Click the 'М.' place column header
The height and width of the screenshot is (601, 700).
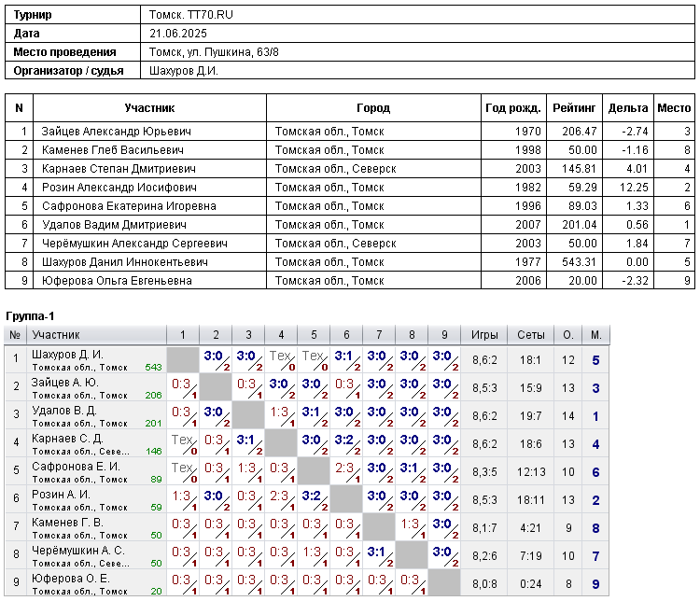pyautogui.click(x=596, y=335)
